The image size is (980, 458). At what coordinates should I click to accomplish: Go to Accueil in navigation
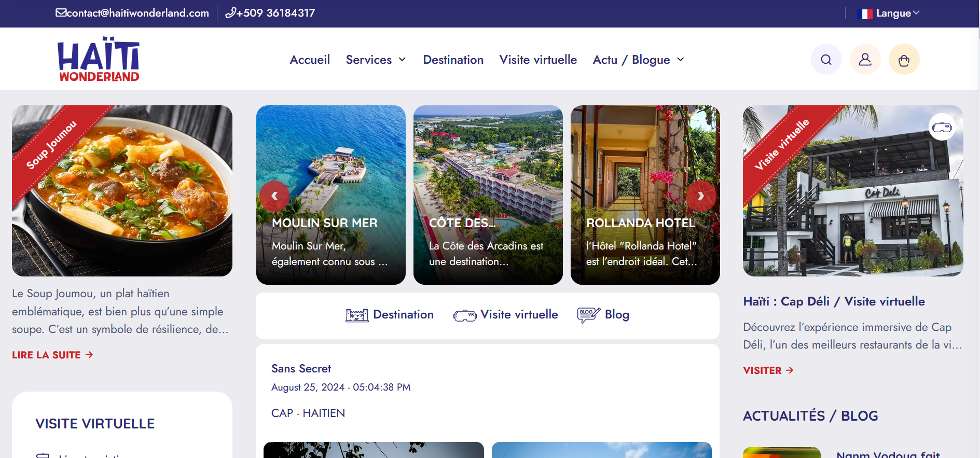coord(310,60)
